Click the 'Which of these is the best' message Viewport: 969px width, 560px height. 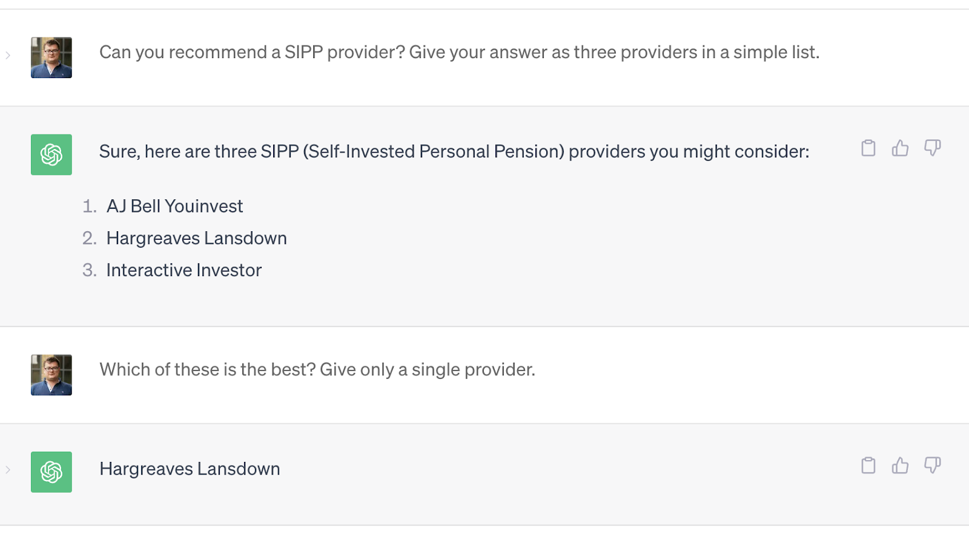(317, 369)
